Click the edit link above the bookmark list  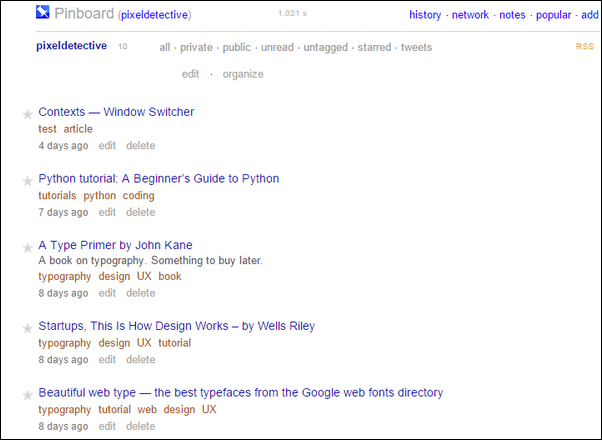190,74
